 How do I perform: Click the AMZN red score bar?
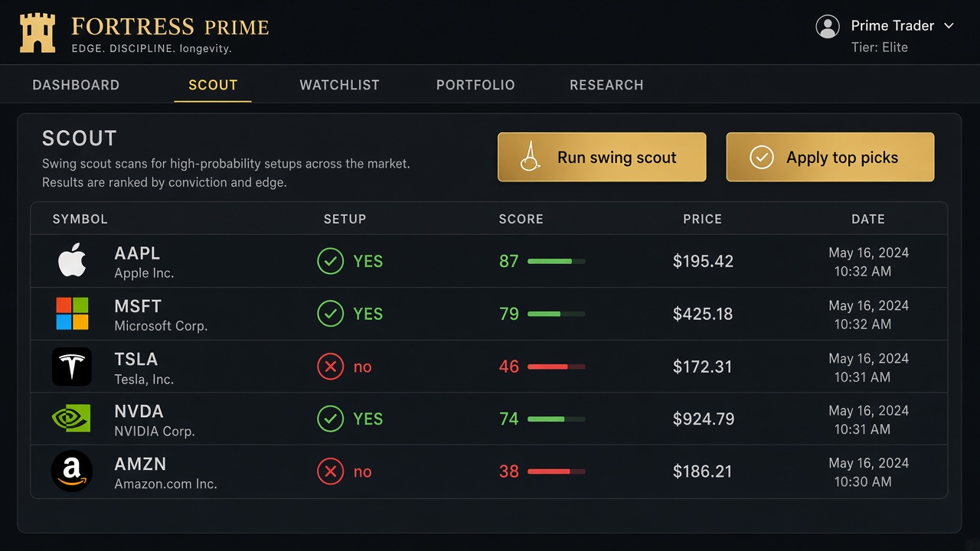557,471
